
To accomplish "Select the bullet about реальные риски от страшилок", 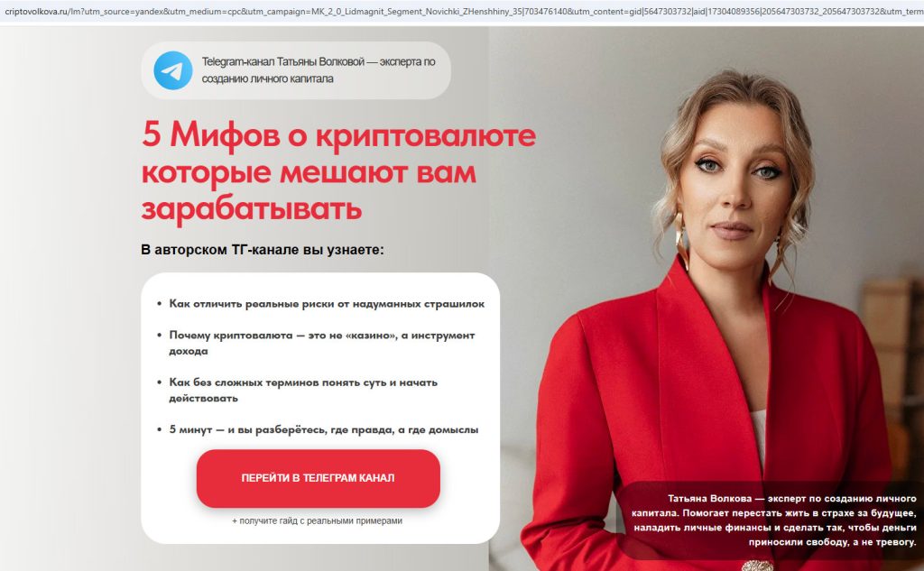I will 327,304.
